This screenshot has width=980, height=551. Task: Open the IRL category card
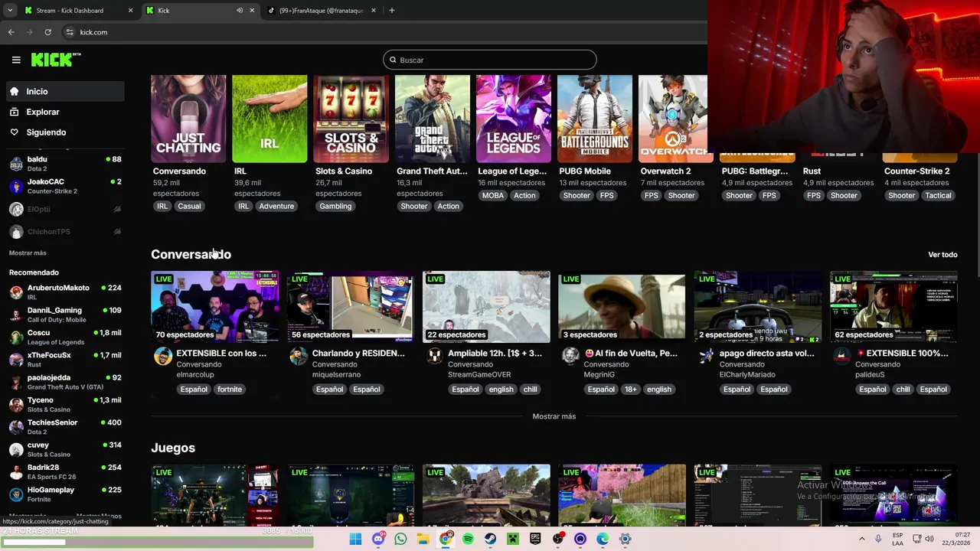(x=269, y=119)
